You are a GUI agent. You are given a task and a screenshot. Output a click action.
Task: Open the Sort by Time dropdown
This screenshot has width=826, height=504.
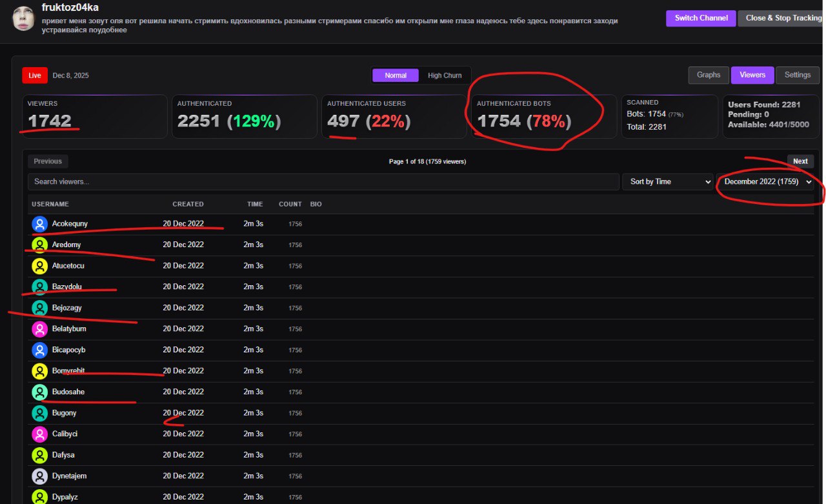tap(667, 182)
